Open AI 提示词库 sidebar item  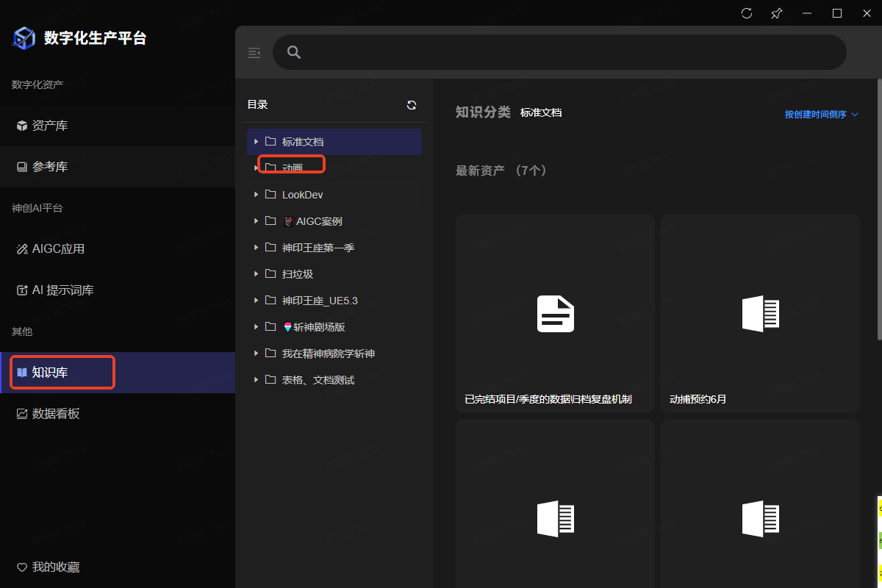pos(118,290)
